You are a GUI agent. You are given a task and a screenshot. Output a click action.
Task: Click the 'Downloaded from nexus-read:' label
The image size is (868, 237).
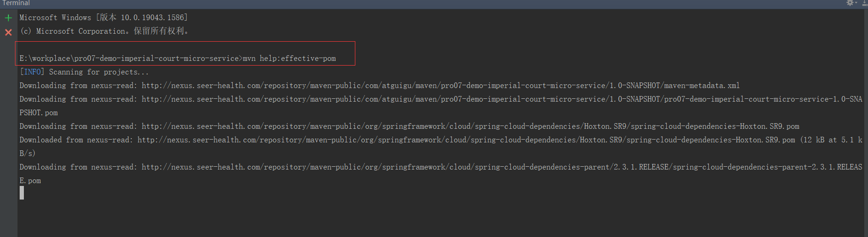tap(76, 140)
